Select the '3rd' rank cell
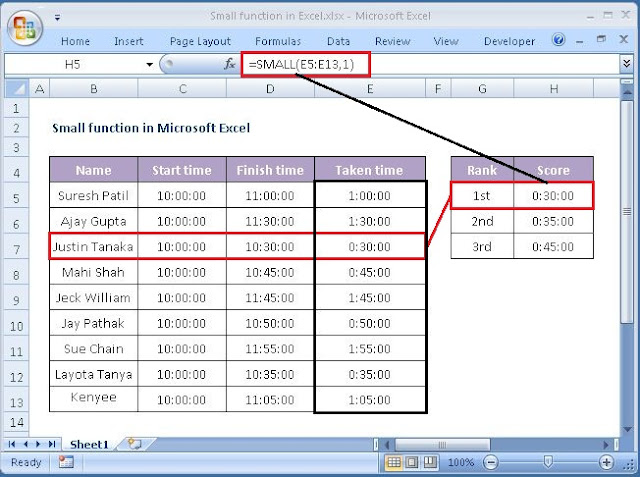640x477 pixels. click(x=482, y=246)
